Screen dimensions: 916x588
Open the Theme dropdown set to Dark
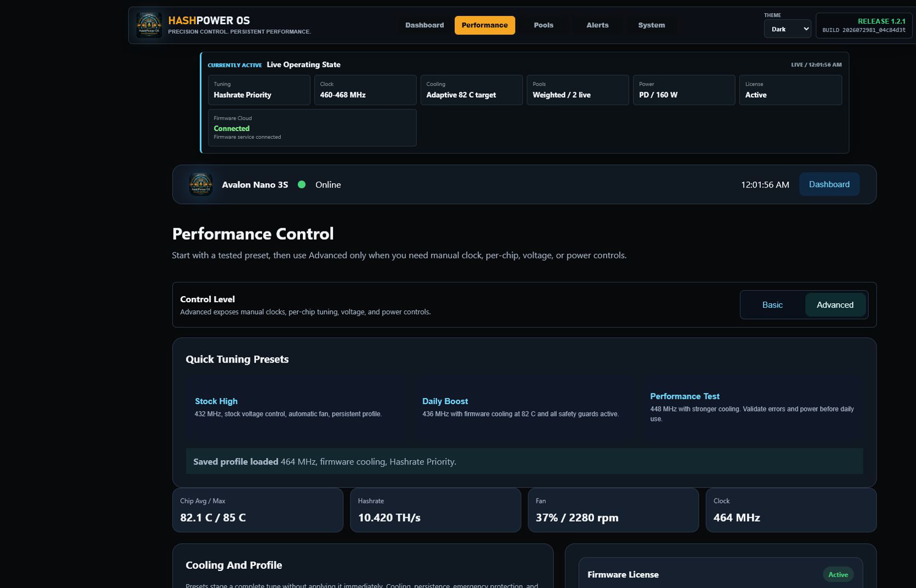pyautogui.click(x=788, y=29)
